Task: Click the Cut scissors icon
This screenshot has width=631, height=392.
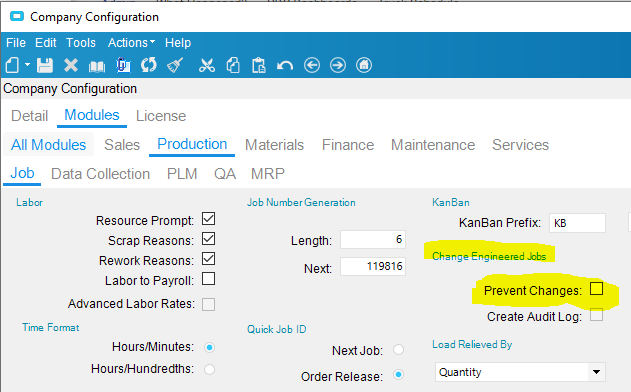Action: pyautogui.click(x=207, y=65)
